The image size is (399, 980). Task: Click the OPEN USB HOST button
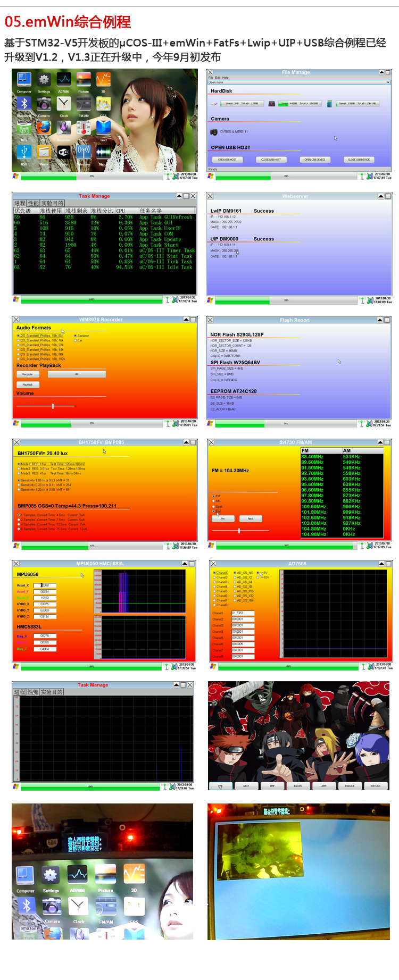click(227, 160)
